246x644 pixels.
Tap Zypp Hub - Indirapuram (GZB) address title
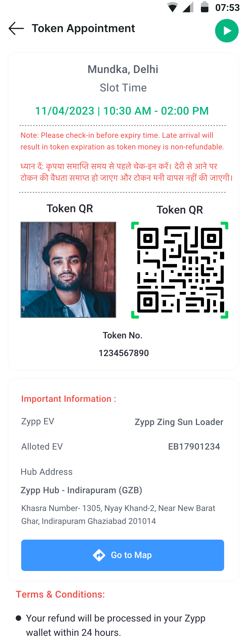click(x=81, y=490)
